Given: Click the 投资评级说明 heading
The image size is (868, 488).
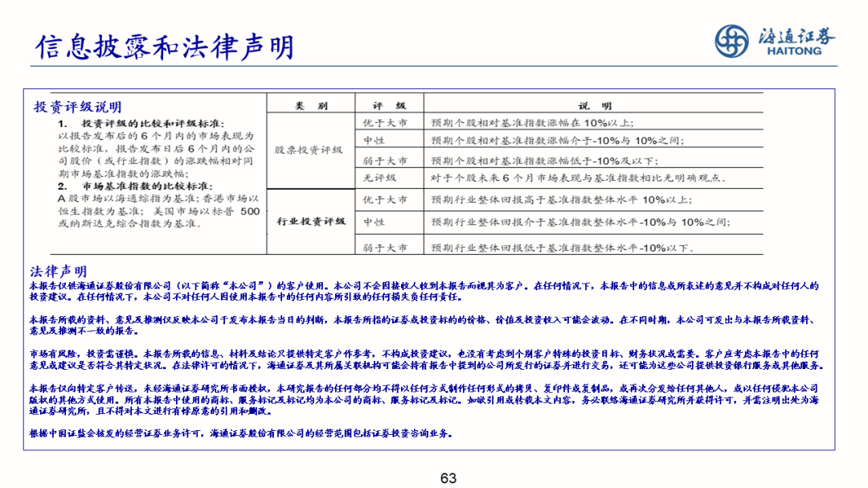Looking at the screenshot, I should (x=77, y=107).
